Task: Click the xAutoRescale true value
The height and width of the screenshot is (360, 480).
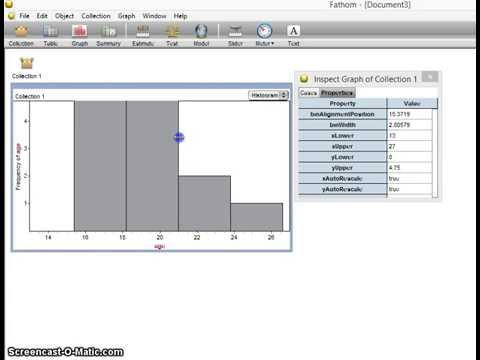Action: [x=410, y=178]
